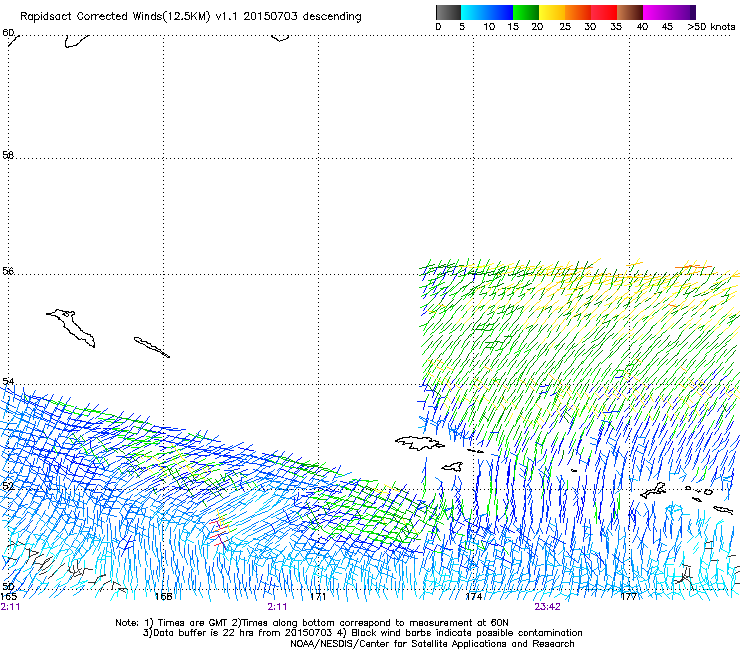Click the red wind barbs cluster near 51N 169E
Screen dimensions: 740x650
pos(219,532)
